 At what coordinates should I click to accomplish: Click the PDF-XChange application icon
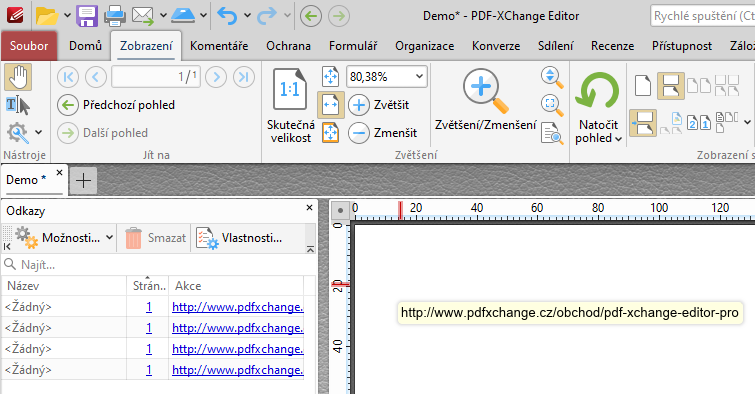15,16
